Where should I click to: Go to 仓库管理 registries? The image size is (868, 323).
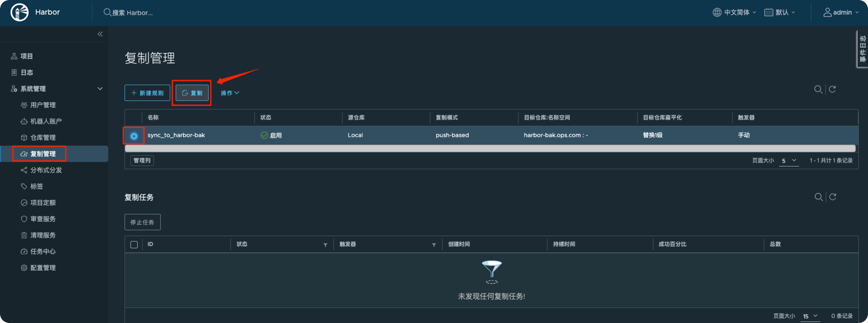[x=43, y=138]
